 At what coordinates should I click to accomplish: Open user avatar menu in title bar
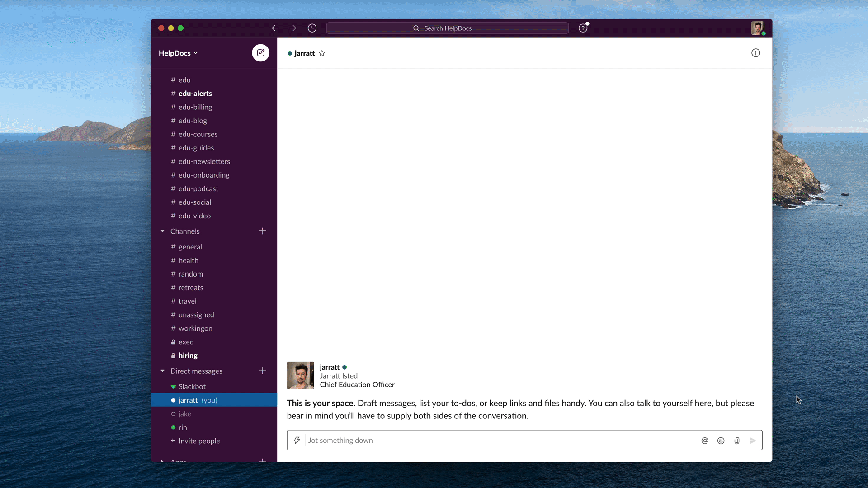pos(757,28)
